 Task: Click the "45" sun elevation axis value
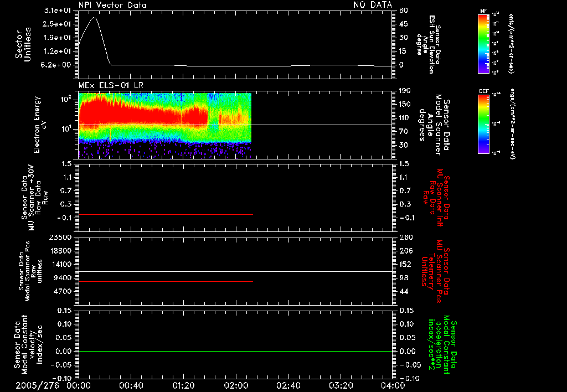pyautogui.click(x=404, y=24)
